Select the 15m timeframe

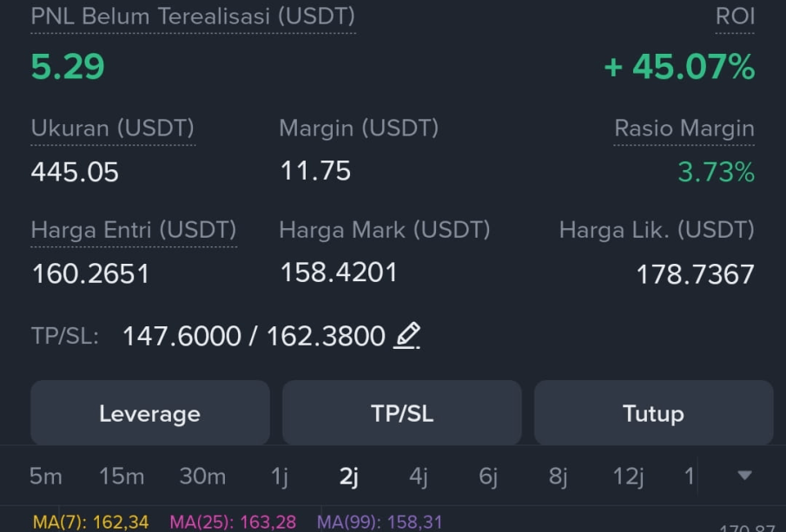(x=122, y=476)
